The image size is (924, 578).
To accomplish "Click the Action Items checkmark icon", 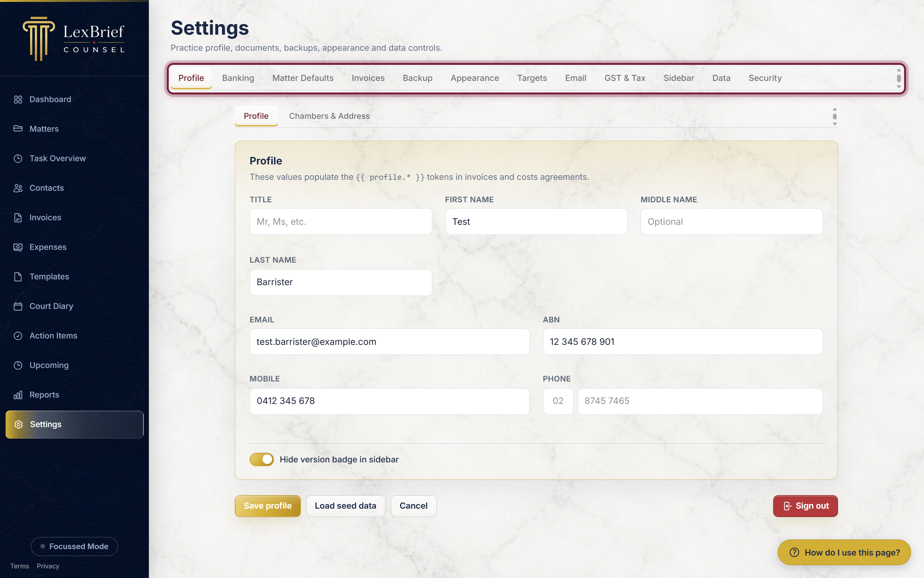I will coord(18,336).
